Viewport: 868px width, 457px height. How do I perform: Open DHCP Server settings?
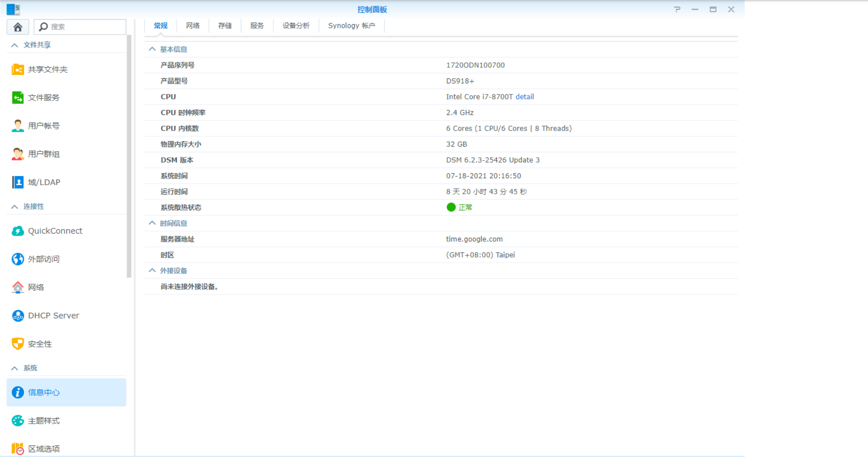coord(53,315)
